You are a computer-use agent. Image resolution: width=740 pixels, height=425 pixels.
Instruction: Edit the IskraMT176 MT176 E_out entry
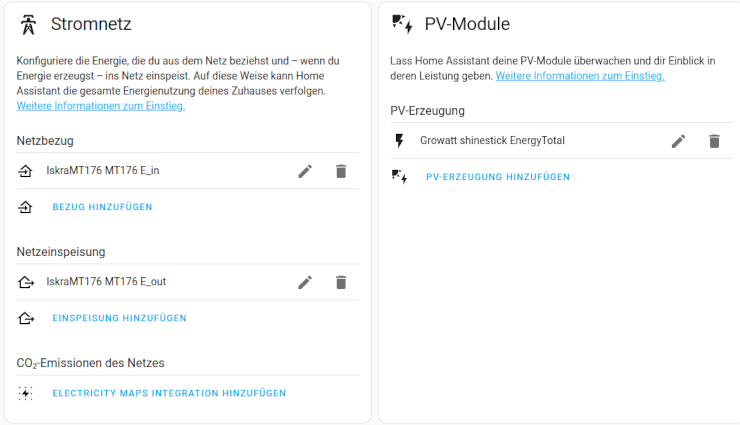(305, 282)
